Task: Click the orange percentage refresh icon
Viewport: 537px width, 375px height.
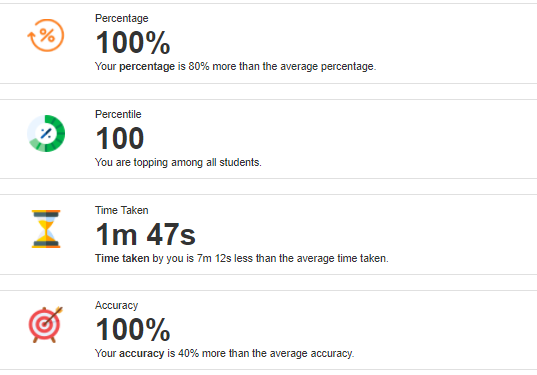Action: coord(46,35)
